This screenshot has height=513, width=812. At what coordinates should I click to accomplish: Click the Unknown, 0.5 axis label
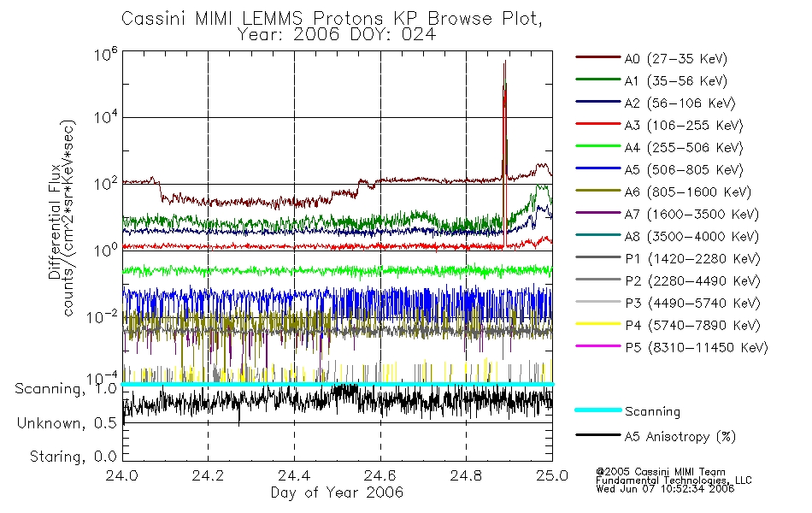tap(67, 423)
